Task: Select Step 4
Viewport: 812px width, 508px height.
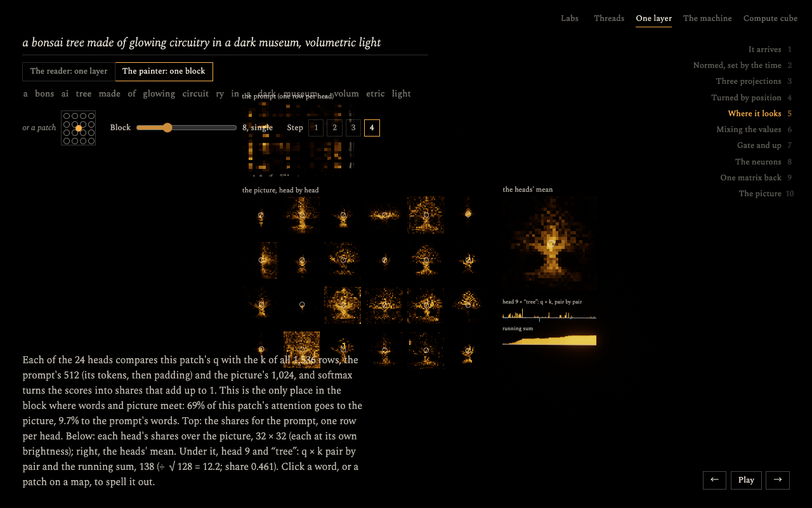Action: pyautogui.click(x=372, y=128)
